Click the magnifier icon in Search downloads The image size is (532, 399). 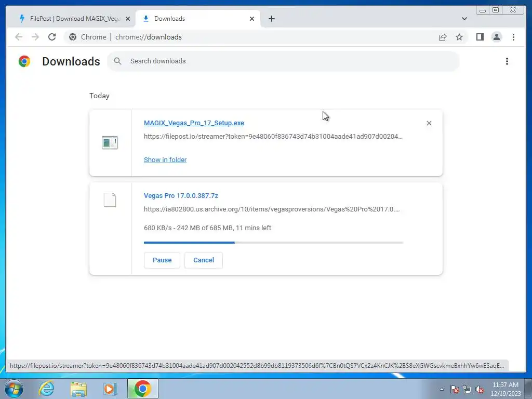(x=117, y=61)
